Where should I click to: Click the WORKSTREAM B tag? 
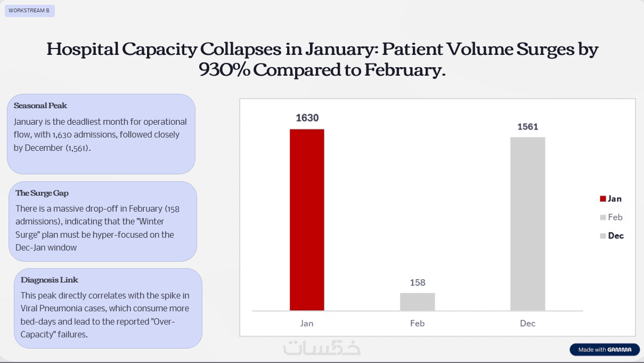29,11
